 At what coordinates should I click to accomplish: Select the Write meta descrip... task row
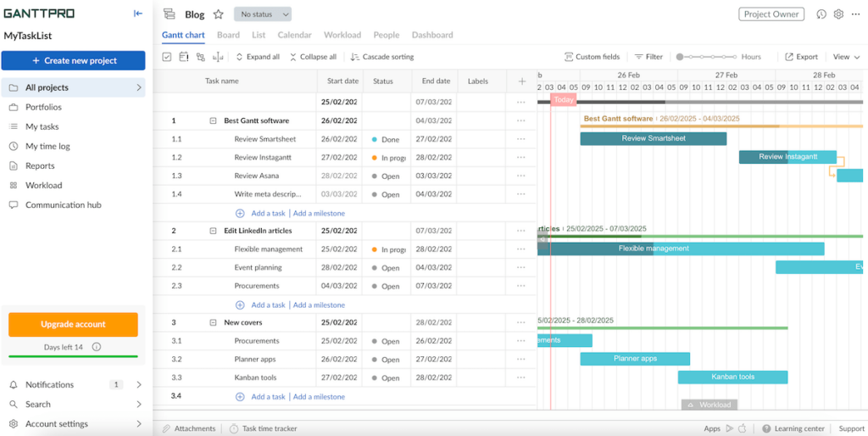click(344, 194)
